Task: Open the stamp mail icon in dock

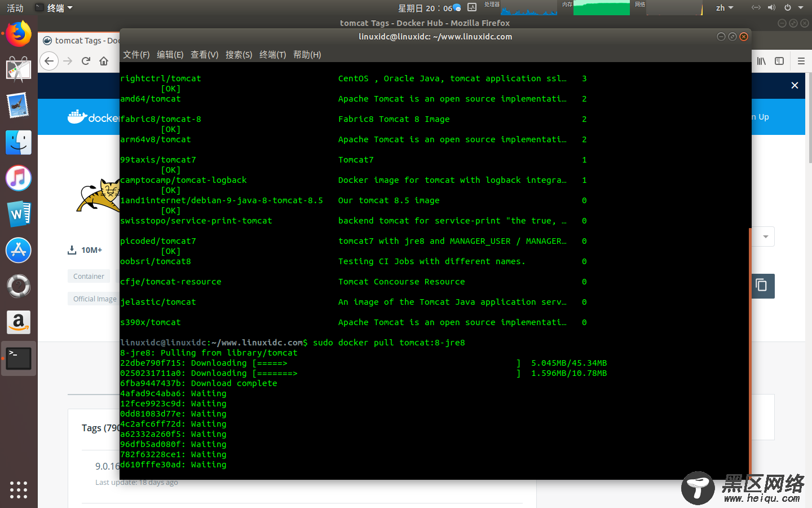Action: [19, 106]
